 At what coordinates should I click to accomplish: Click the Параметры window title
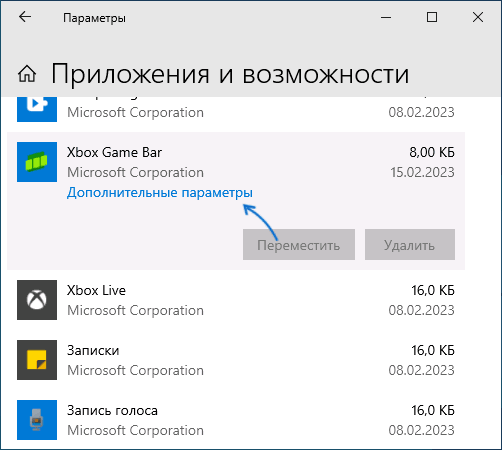(x=95, y=18)
